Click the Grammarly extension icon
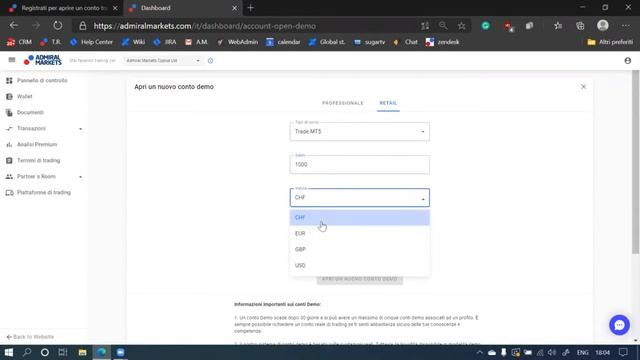Image resolution: width=640 pixels, height=360 pixels. pos(485,26)
